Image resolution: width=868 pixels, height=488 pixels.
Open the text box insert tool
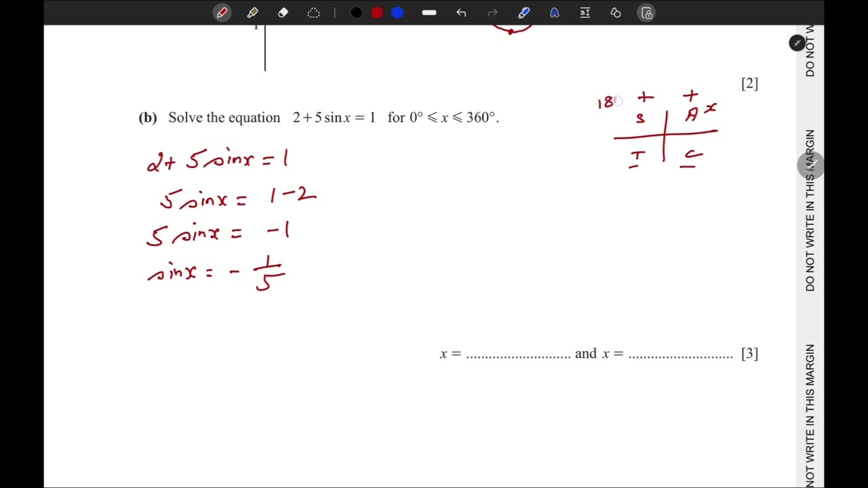pyautogui.click(x=585, y=13)
